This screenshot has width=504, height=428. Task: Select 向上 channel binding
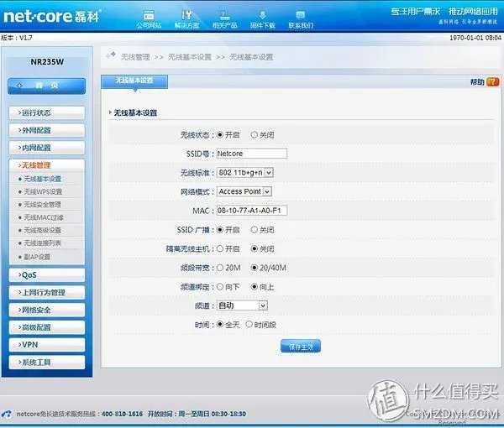coord(255,287)
